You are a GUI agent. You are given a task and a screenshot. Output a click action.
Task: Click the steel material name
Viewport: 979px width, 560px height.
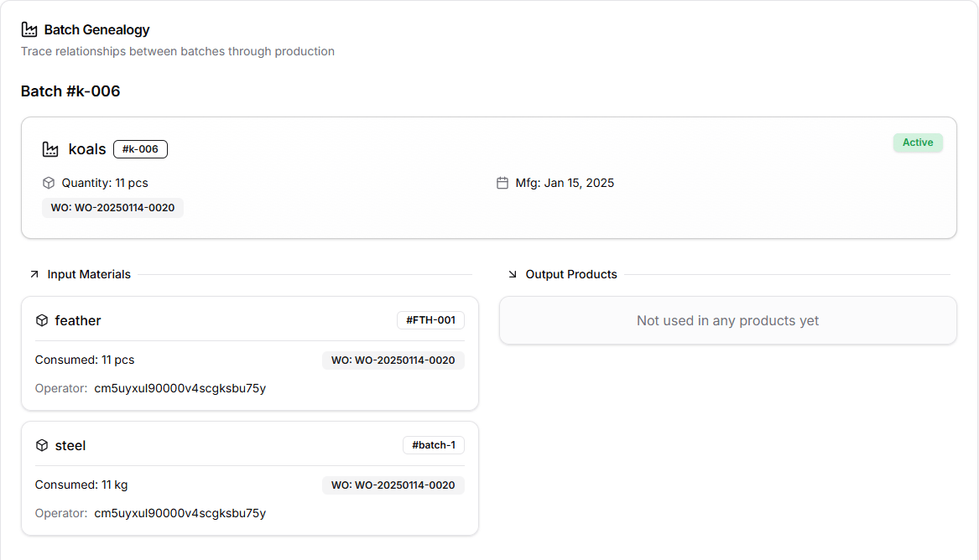(70, 445)
